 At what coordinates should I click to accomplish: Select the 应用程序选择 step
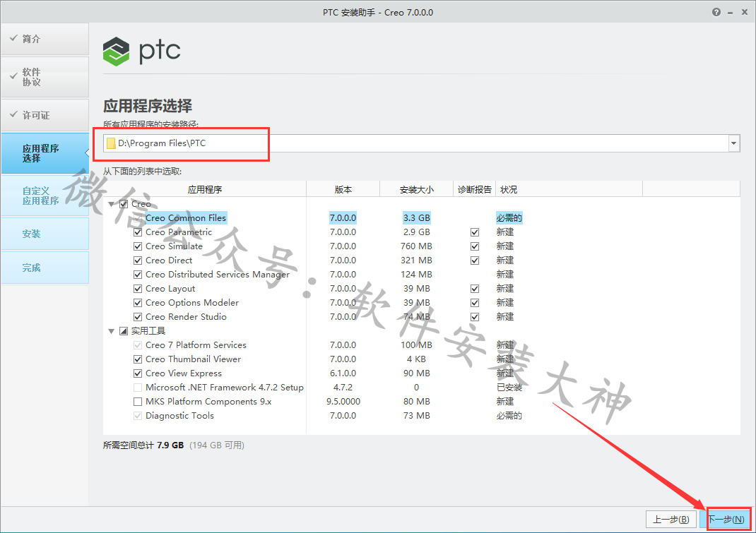click(45, 153)
